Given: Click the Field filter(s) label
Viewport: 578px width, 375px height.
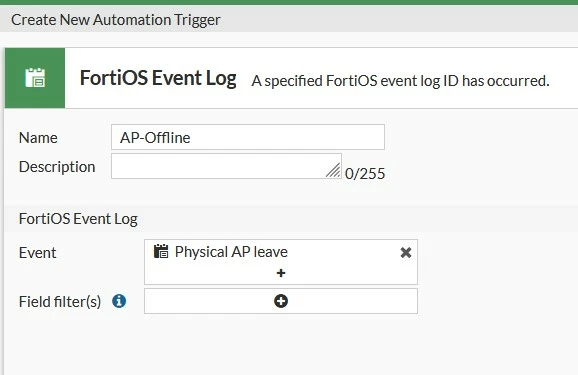Looking at the screenshot, I should pos(60,302).
